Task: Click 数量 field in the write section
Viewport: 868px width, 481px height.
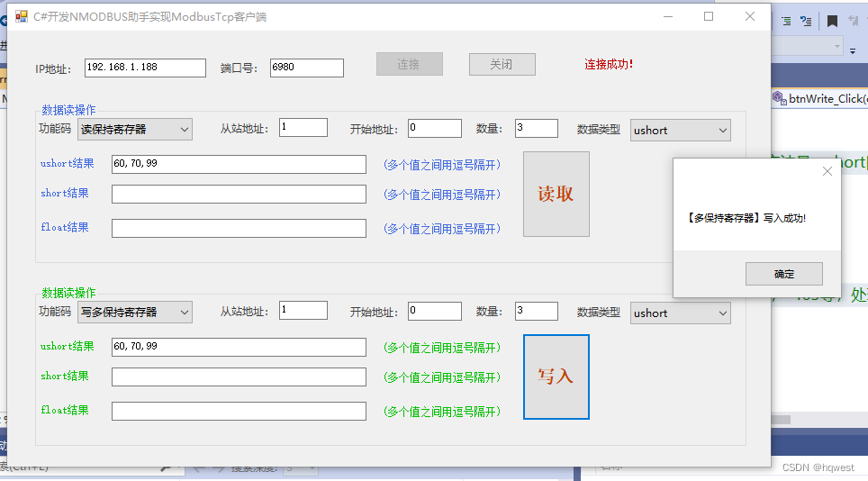Action: pyautogui.click(x=537, y=311)
